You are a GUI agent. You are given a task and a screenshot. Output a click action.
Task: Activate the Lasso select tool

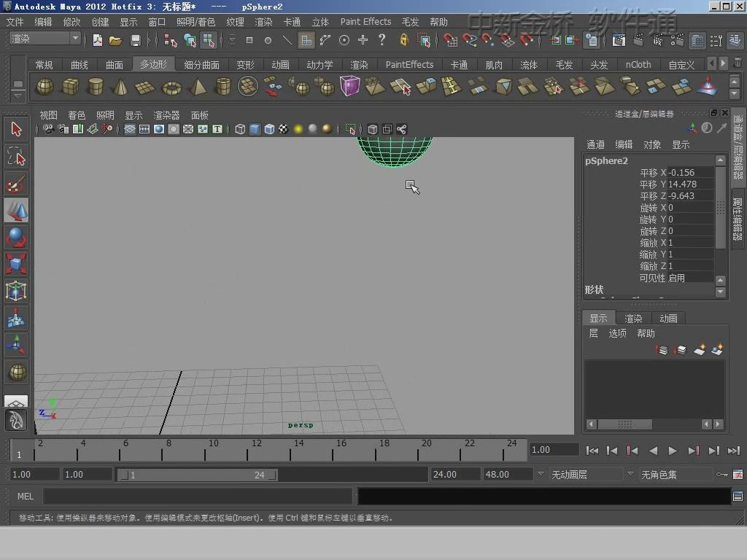(x=16, y=156)
